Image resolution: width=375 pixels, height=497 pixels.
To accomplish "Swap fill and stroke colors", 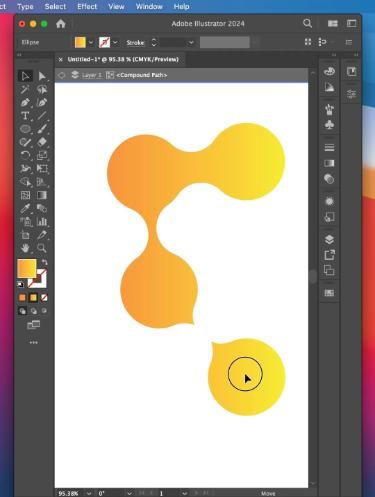I will (44, 262).
